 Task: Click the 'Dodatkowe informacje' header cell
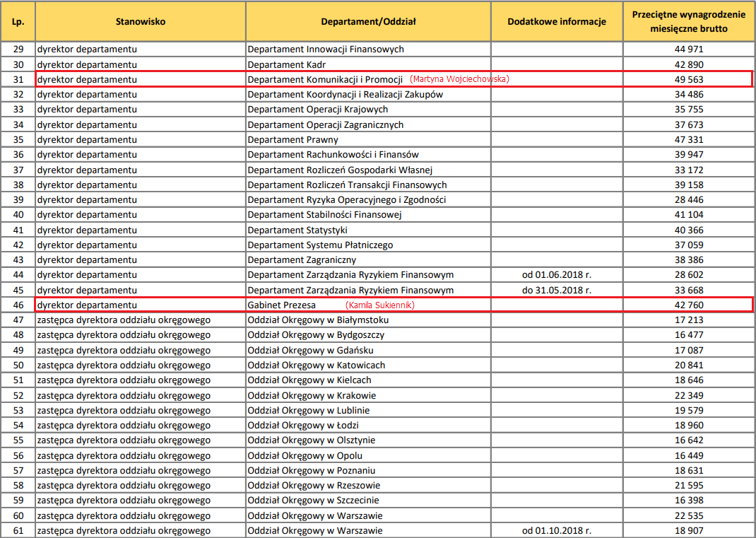[557, 21]
